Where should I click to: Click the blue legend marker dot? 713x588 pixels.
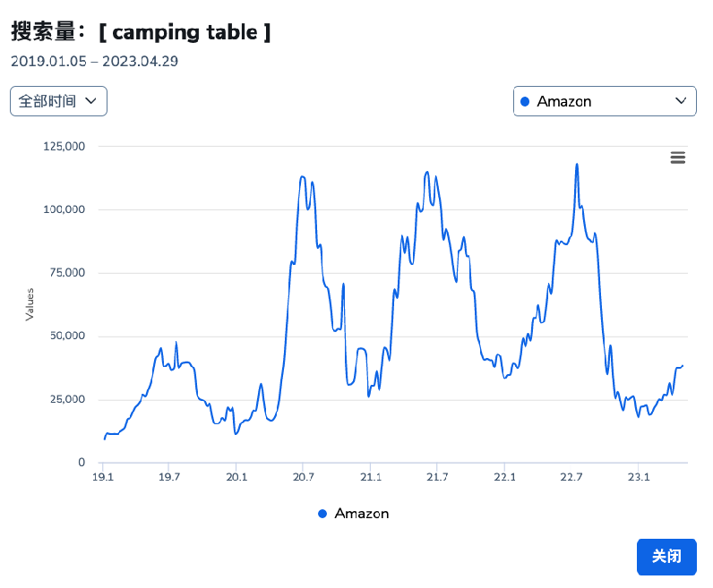(x=322, y=514)
